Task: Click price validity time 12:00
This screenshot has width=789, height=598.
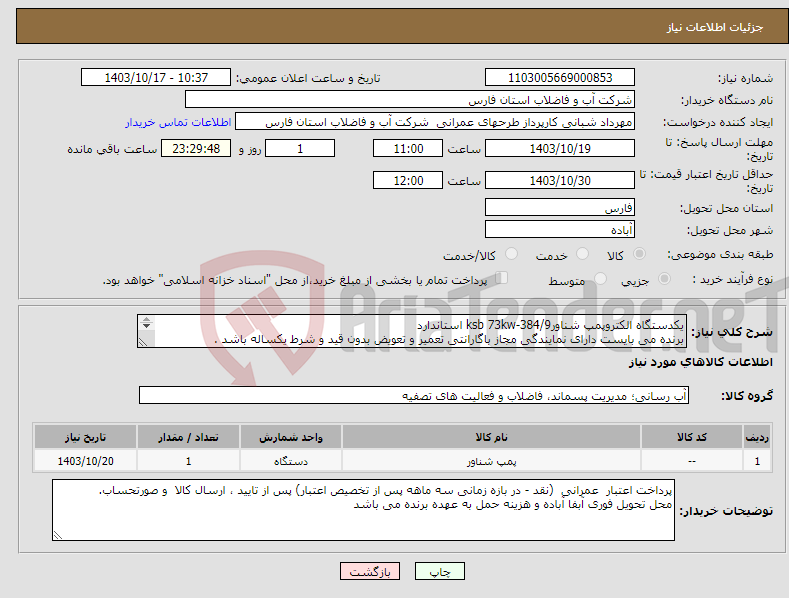Action: click(408, 180)
